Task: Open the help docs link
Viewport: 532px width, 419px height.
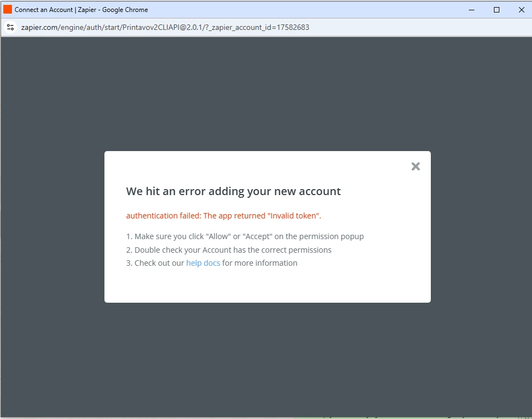Action: (x=203, y=263)
